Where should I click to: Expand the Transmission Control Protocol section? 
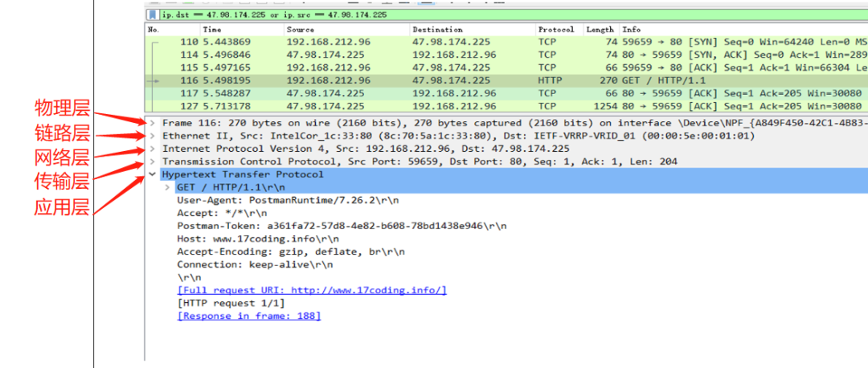point(153,162)
